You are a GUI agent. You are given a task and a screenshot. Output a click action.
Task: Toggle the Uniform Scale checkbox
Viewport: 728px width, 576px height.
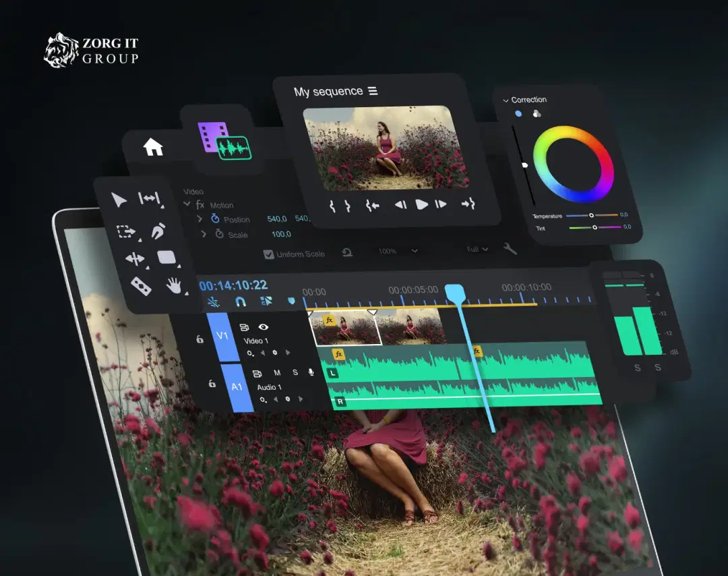[x=268, y=254]
